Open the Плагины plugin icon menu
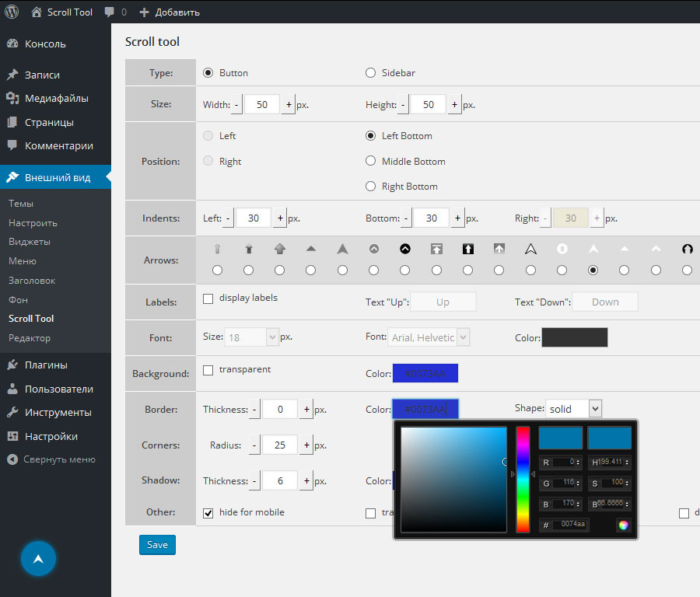700x597 pixels. coord(12,365)
